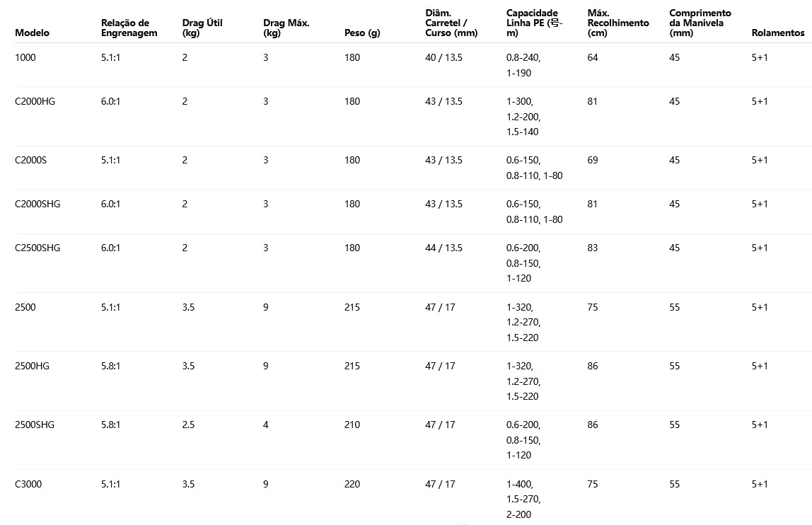
Task: Click the Comprimento da Manivela header
Action: pyautogui.click(x=700, y=23)
